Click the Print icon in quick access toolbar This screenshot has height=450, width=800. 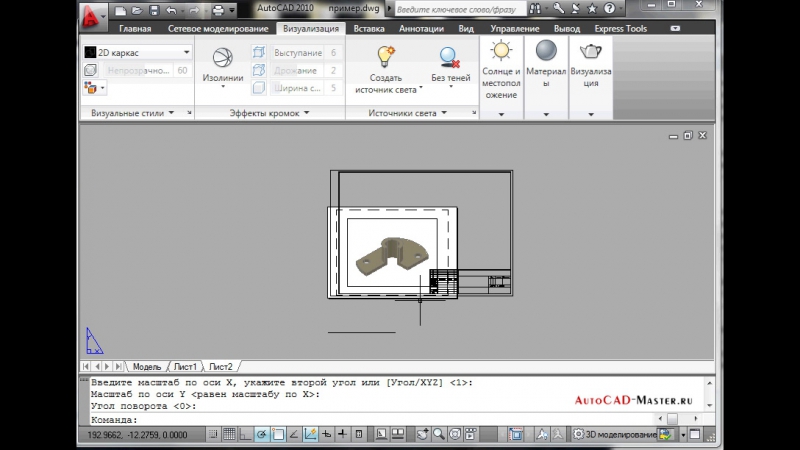(218, 11)
